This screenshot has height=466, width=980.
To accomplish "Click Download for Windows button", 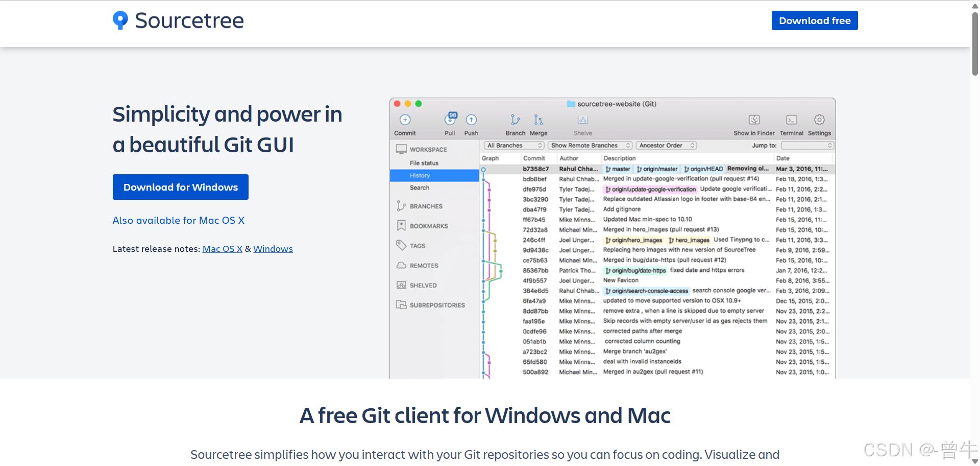I will point(181,187).
